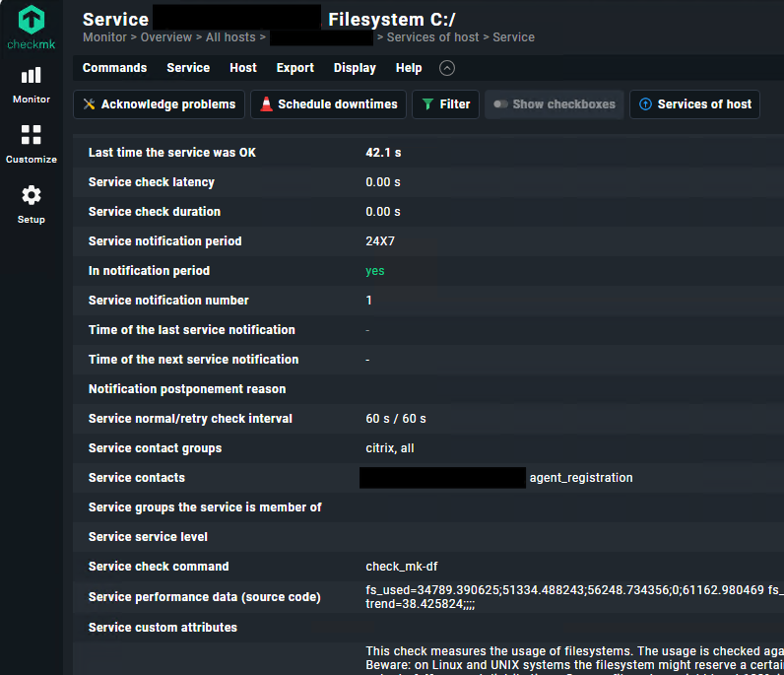This screenshot has width=784, height=675.
Task: Open the Host menu
Action: (x=243, y=68)
